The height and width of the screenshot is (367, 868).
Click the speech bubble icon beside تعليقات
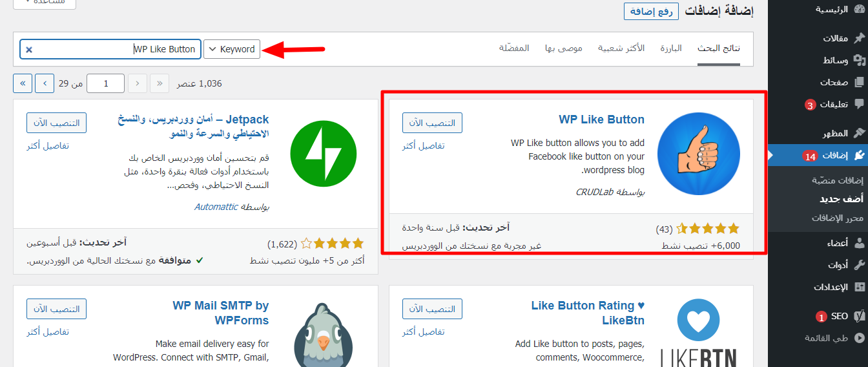point(859,104)
